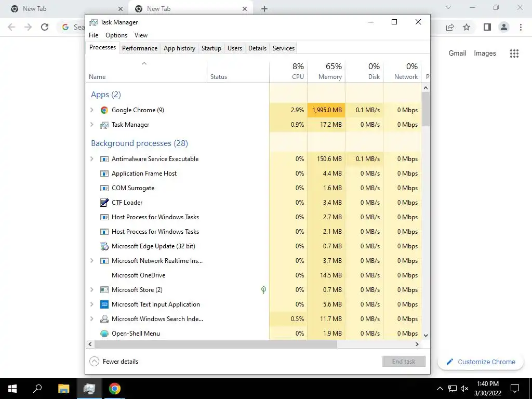This screenshot has width=532, height=399.
Task: Click the Microsoft Windows Search Indexer icon
Action: pos(104,319)
